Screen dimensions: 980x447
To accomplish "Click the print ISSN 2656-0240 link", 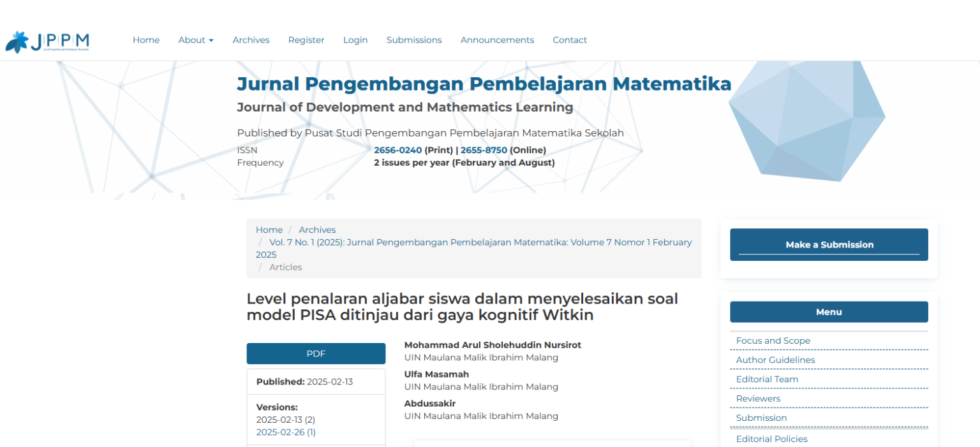I will (398, 150).
